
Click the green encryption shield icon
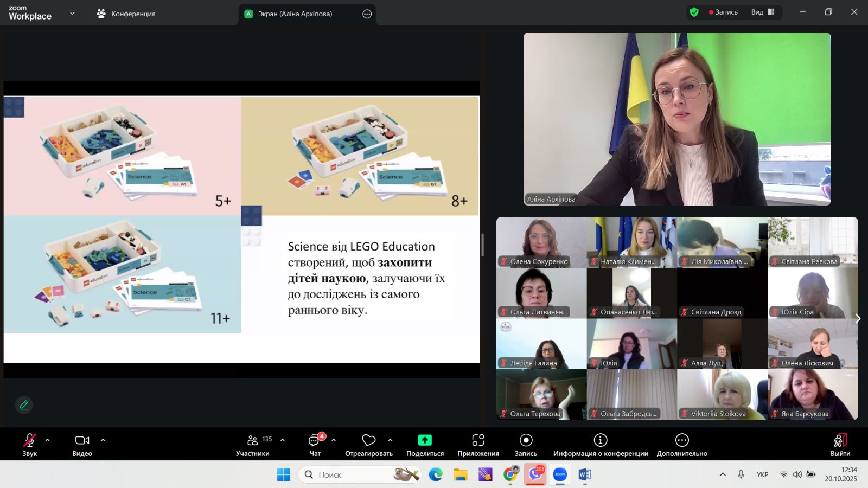(694, 12)
